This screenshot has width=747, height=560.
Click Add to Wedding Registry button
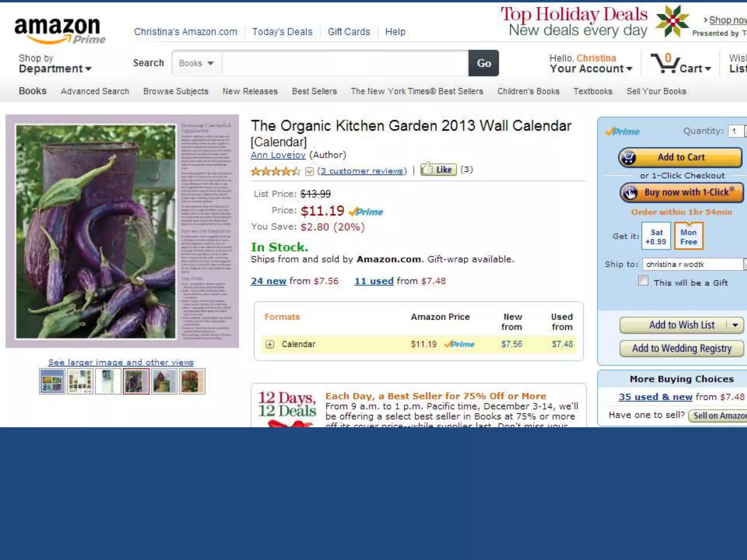tap(681, 349)
